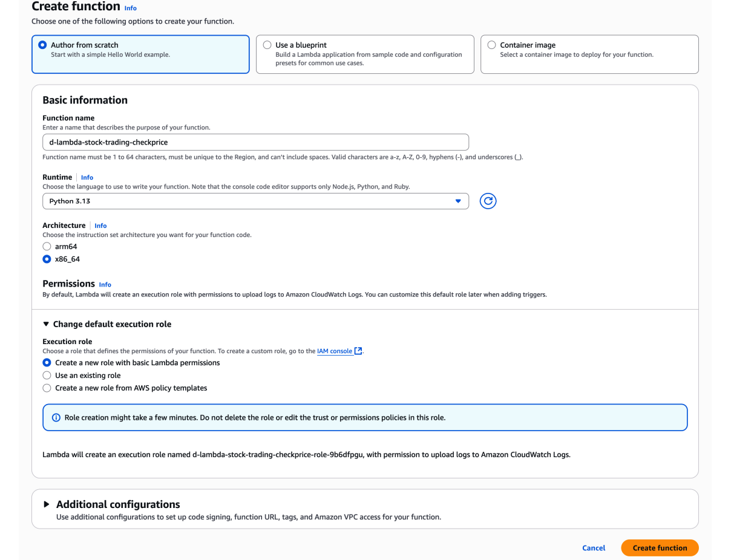Select Use an existing role
The width and height of the screenshot is (731, 560).
(47, 376)
